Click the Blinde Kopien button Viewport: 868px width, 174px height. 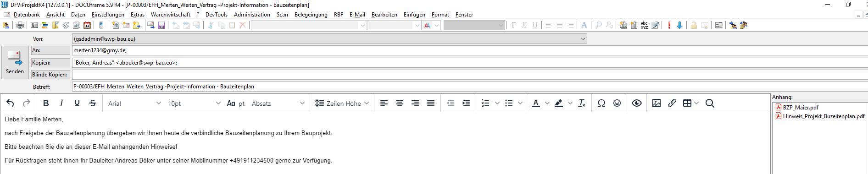point(50,75)
